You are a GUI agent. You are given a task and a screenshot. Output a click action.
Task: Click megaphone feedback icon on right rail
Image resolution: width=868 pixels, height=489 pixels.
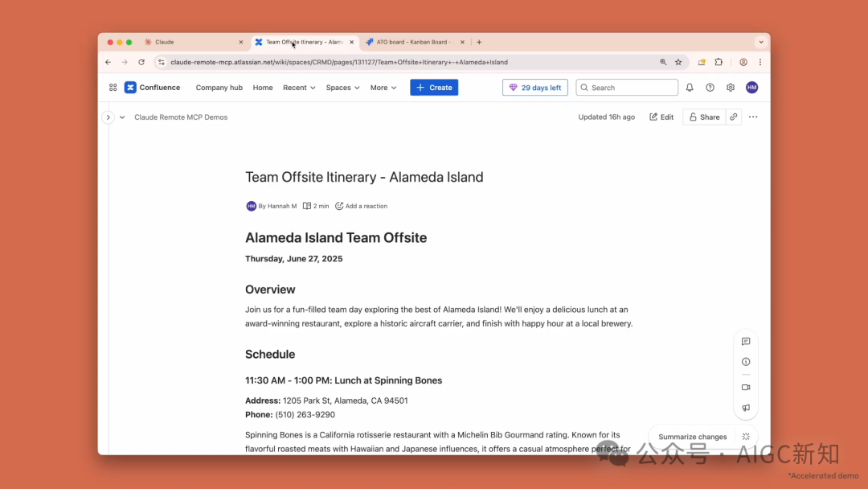(x=746, y=408)
